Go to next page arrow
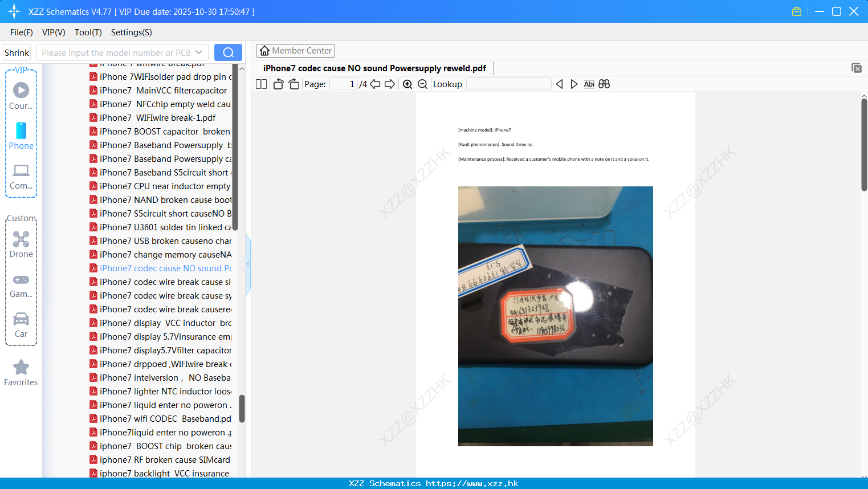The height and width of the screenshot is (489, 868). click(390, 84)
